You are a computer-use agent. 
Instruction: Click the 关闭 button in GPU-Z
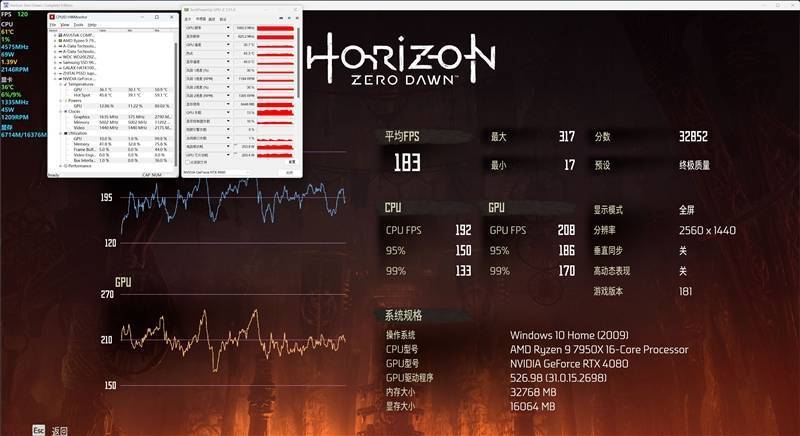click(x=290, y=172)
